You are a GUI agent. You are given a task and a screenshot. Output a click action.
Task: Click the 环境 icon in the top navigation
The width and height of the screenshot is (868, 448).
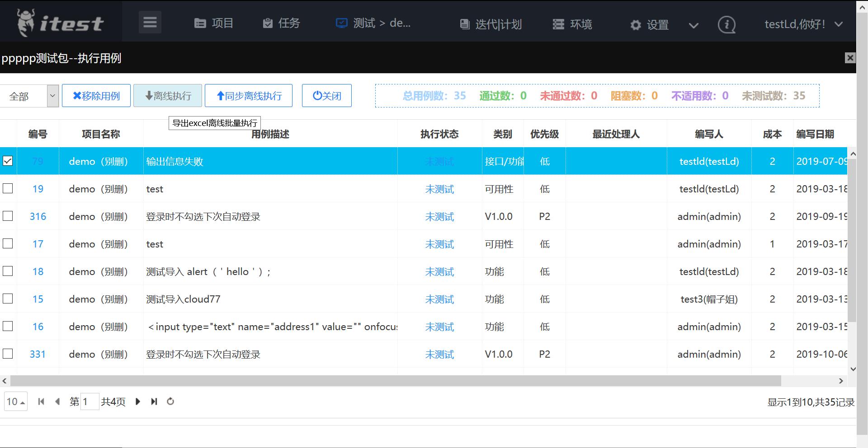(x=558, y=24)
